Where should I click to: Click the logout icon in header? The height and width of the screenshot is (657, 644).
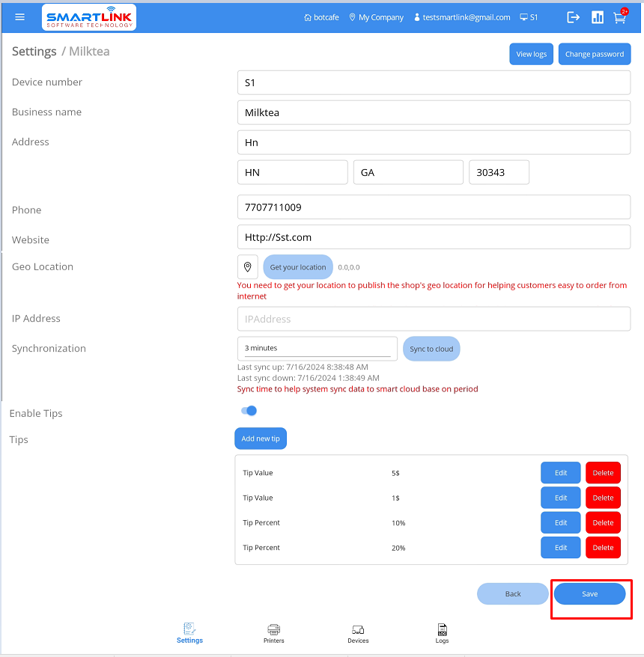(x=574, y=17)
